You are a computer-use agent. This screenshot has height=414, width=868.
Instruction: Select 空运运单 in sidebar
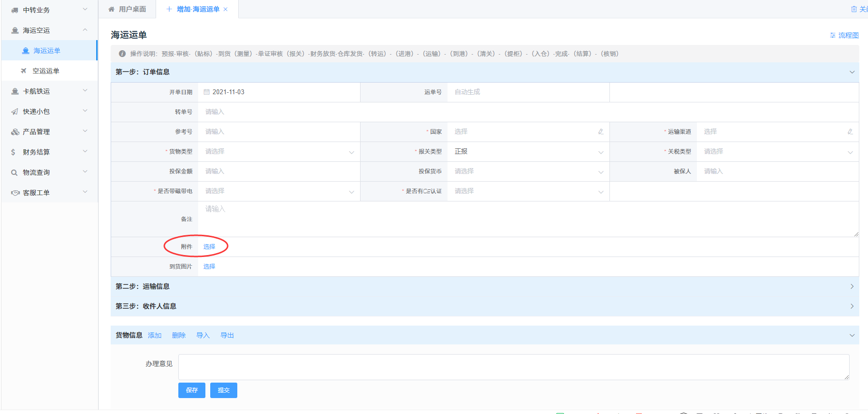click(49, 71)
